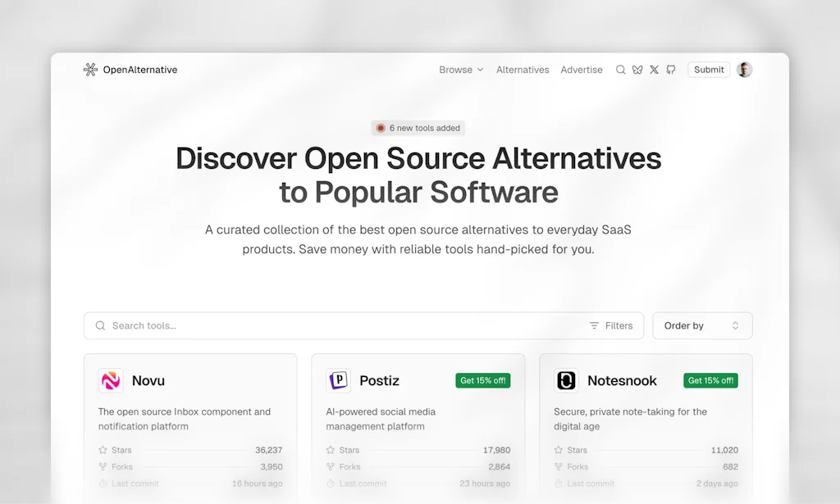
Task: Toggle the Filters control beside the search bar
Action: tap(611, 325)
